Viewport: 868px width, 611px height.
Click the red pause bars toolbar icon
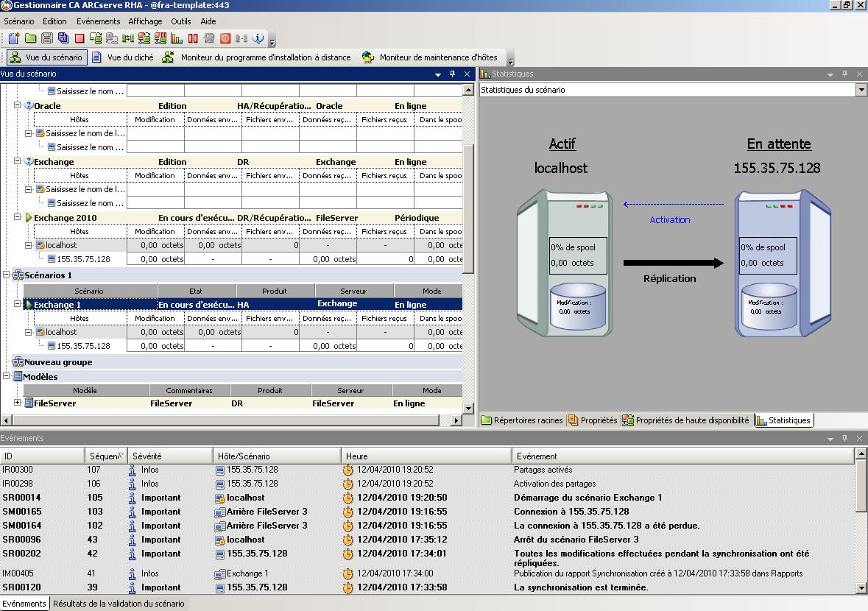point(193,38)
